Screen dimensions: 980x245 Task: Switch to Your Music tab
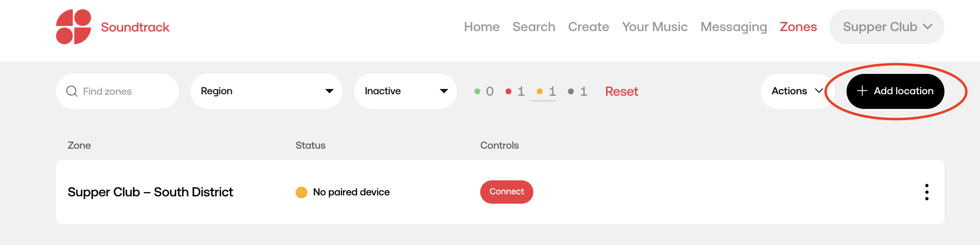click(655, 27)
